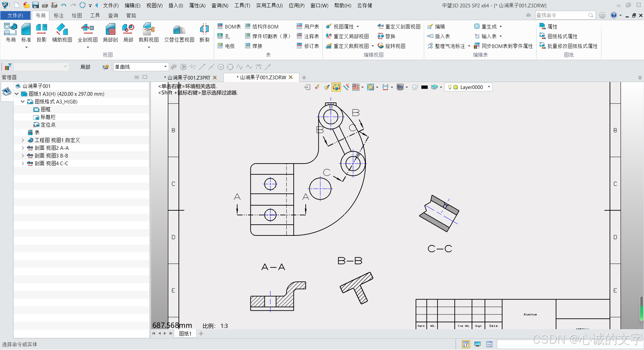Click the 旋转视图 rotate view tool

pos(392,46)
